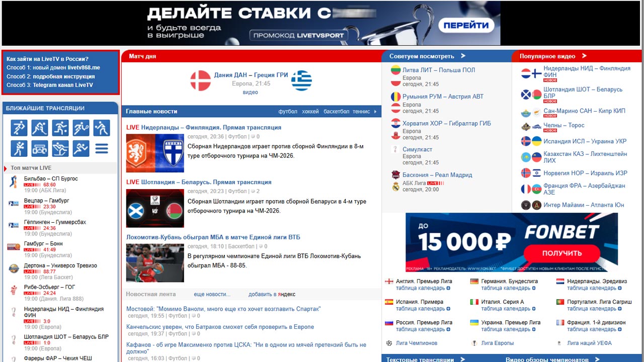This screenshot has height=362, width=644.
Task: Switch news filter to баскетбол
Action: tap(336, 112)
